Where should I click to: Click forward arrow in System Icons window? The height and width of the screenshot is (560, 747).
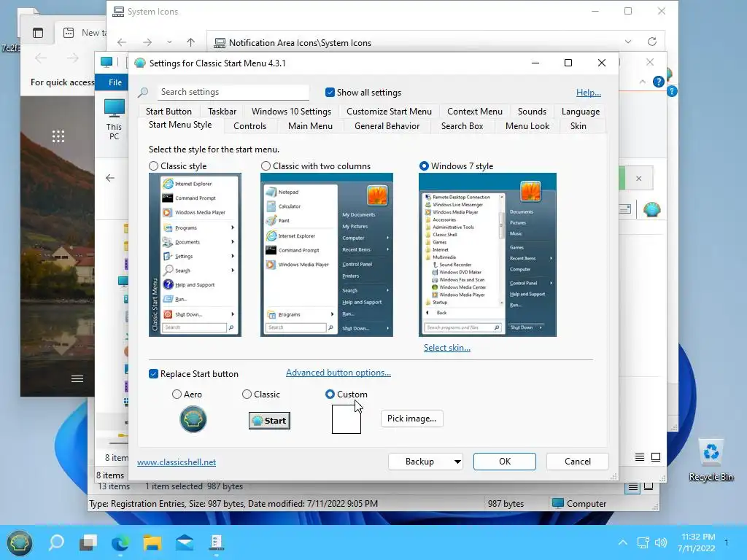click(x=147, y=42)
